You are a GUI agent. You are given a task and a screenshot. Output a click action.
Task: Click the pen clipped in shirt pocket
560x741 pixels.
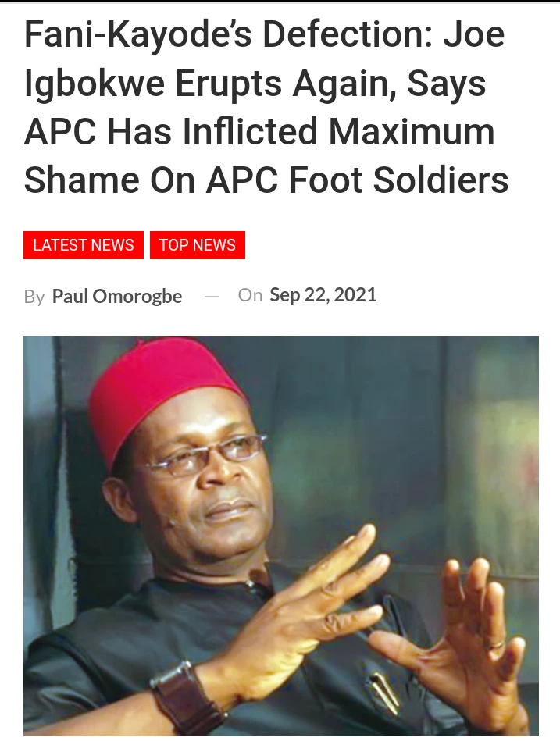[x=383, y=691]
